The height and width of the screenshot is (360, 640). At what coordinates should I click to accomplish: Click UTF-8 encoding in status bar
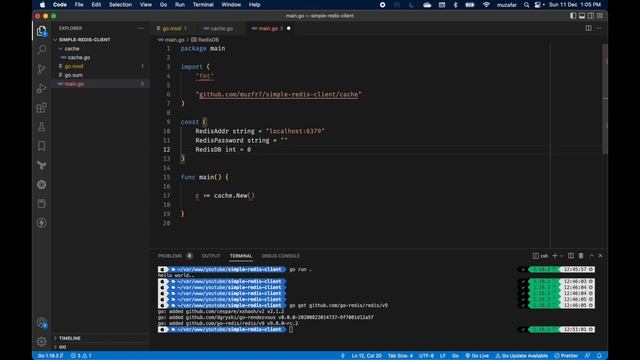point(426,356)
